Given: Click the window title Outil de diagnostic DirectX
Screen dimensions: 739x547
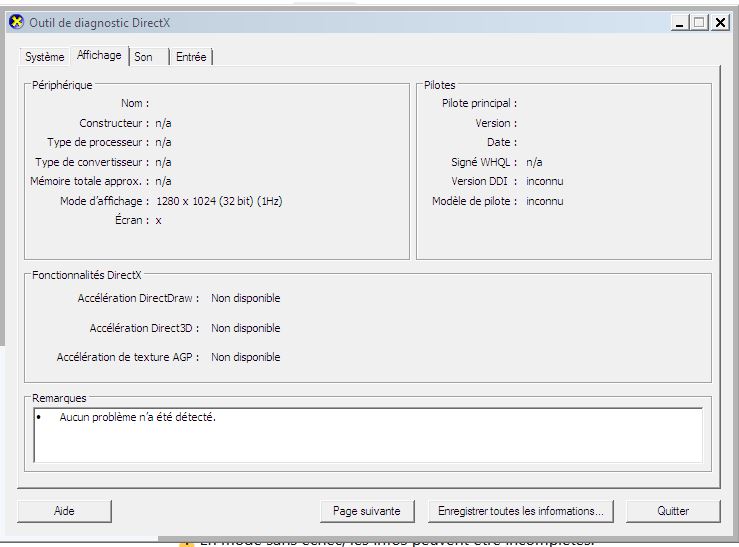Looking at the screenshot, I should 99,23.
